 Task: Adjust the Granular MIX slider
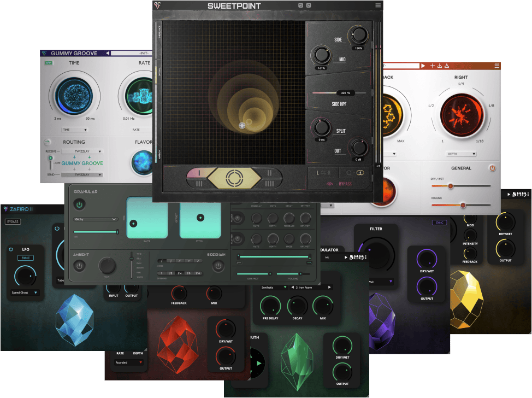pos(96,232)
